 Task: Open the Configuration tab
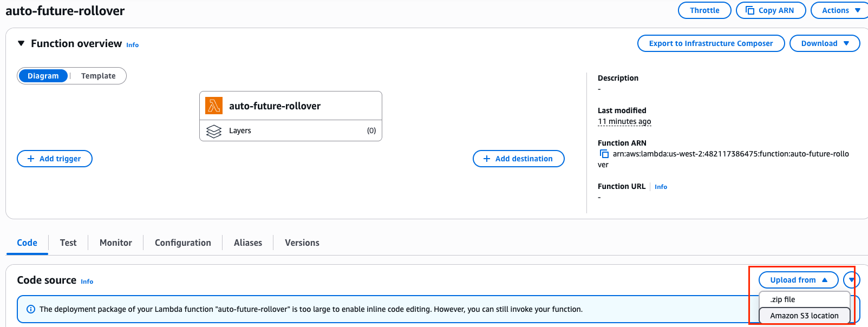tap(183, 243)
